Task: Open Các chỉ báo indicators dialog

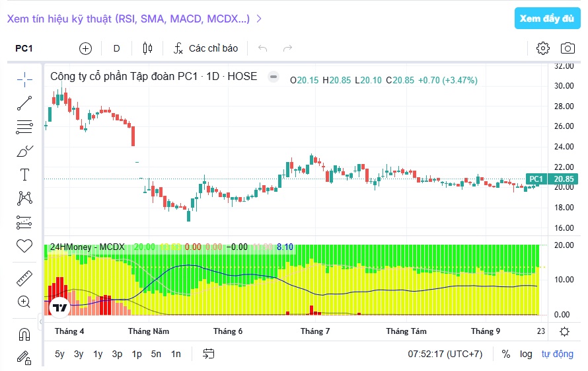Action: (x=205, y=48)
